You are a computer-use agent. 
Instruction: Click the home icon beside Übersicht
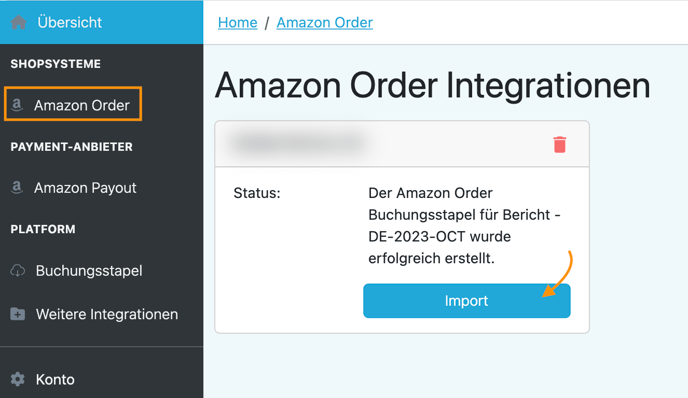18,22
